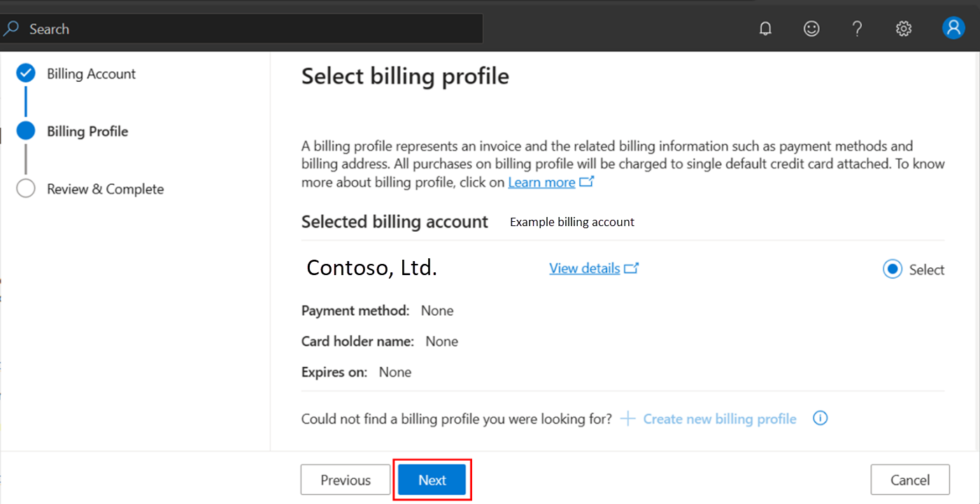980x504 pixels.
Task: Open the Learn more link
Action: pyautogui.click(x=541, y=183)
